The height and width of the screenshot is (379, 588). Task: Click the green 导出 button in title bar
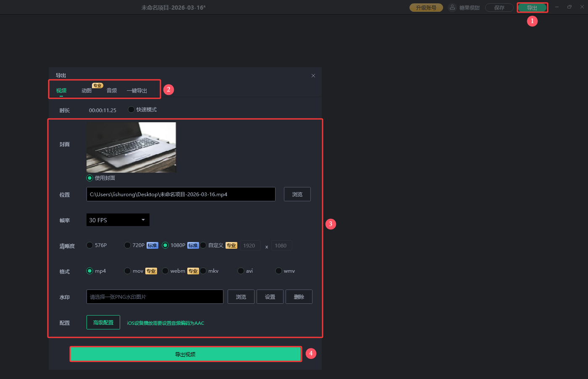point(532,8)
